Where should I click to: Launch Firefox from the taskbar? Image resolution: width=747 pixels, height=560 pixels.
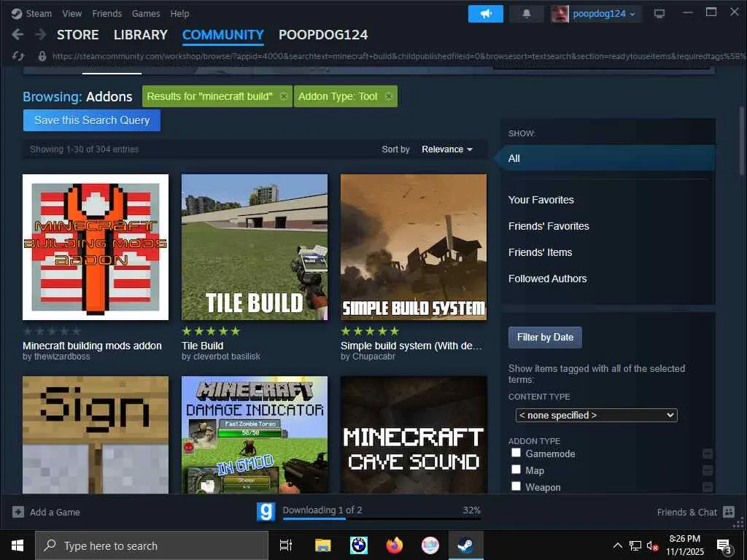[x=395, y=545]
